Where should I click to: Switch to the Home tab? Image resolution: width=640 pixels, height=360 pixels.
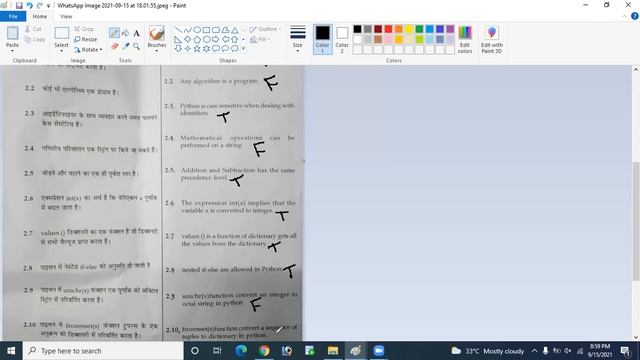pos(40,16)
